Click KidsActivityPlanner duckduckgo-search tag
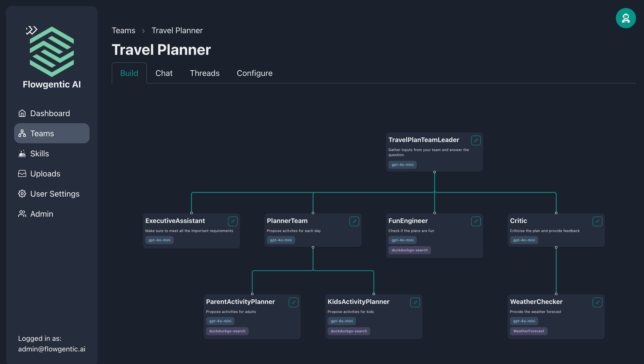The width and height of the screenshot is (644, 364). (349, 331)
